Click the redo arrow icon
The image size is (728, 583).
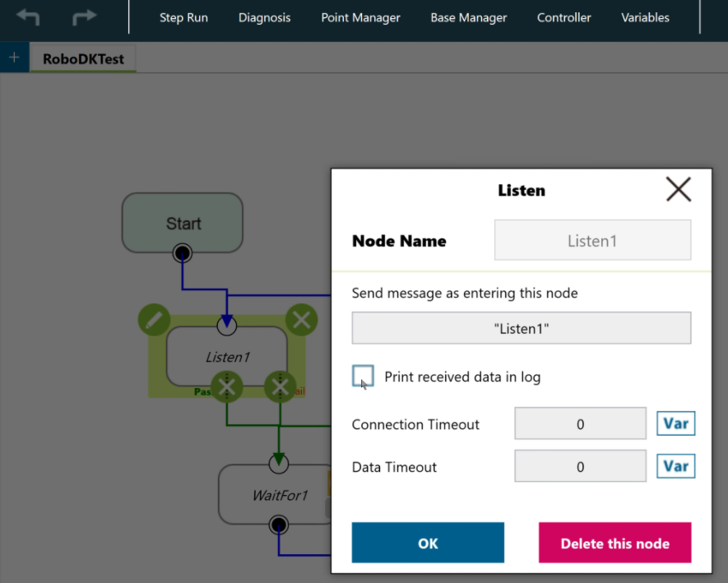pos(84,17)
